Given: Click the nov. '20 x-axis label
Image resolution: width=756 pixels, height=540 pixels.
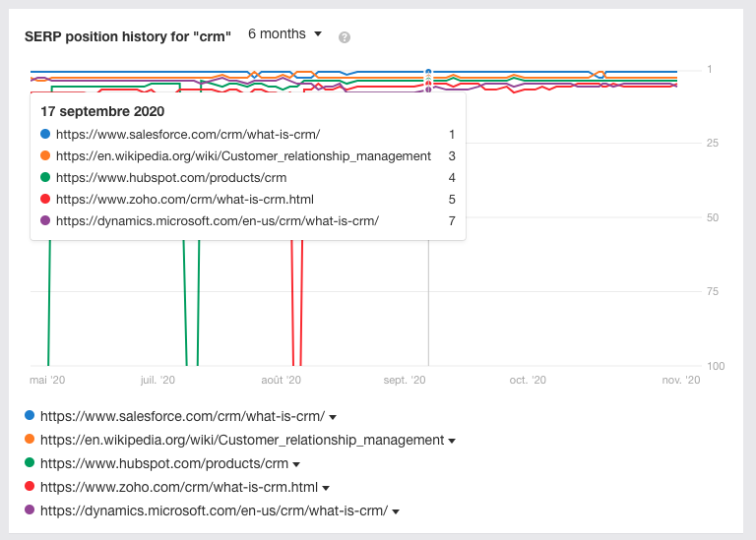Looking at the screenshot, I should [x=681, y=380].
